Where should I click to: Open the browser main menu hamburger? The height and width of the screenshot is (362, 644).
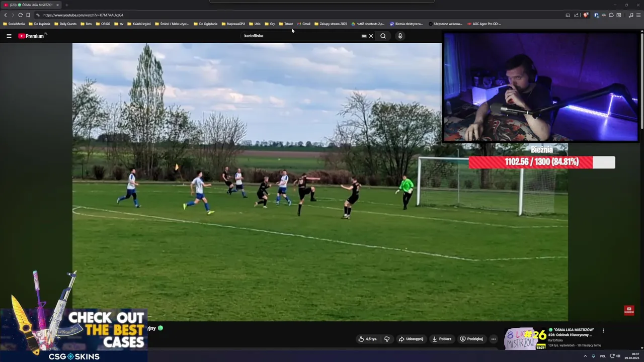click(638, 15)
